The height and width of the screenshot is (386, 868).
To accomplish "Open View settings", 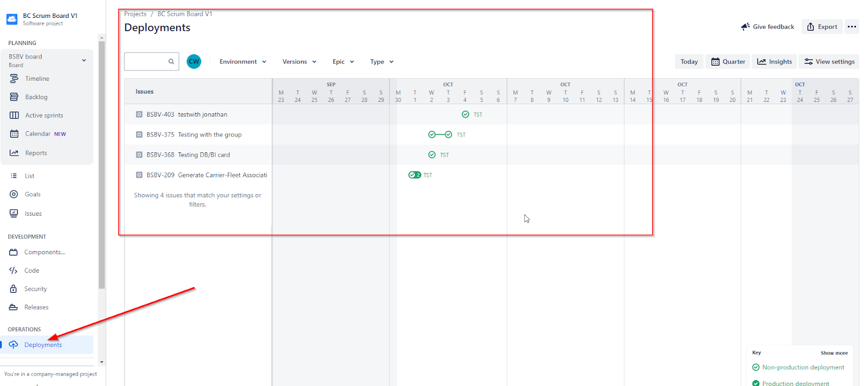I will pos(829,62).
